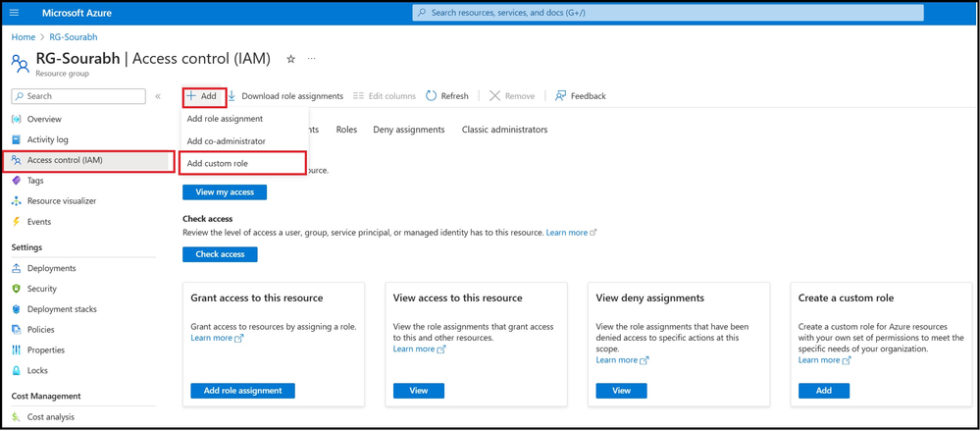Go to Home breadcrumb
The width and height of the screenshot is (980, 431).
24,37
